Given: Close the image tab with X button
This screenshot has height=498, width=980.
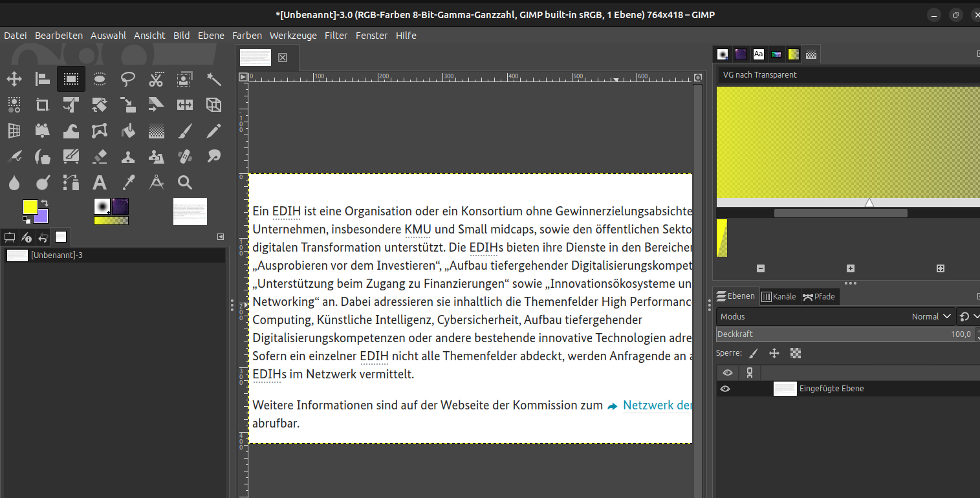Looking at the screenshot, I should tap(283, 58).
